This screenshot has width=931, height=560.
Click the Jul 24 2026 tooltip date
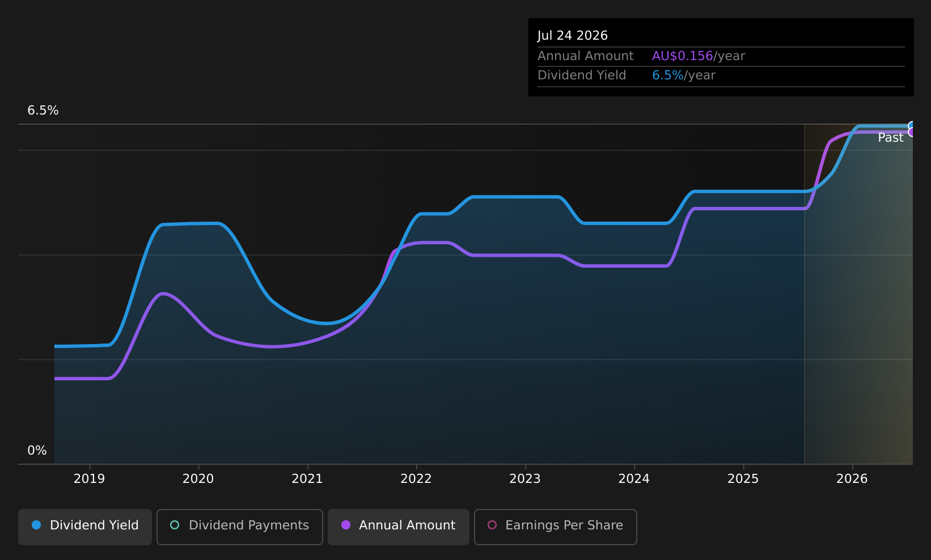[573, 36]
